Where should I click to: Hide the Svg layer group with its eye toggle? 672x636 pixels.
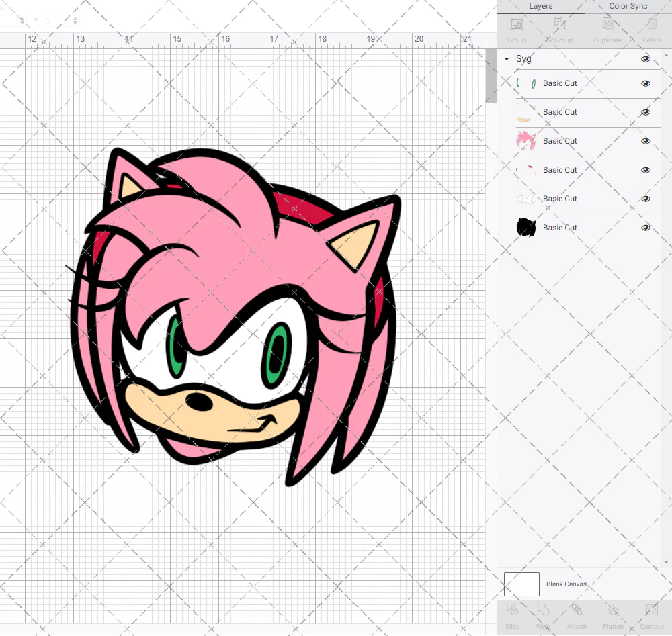coord(646,58)
